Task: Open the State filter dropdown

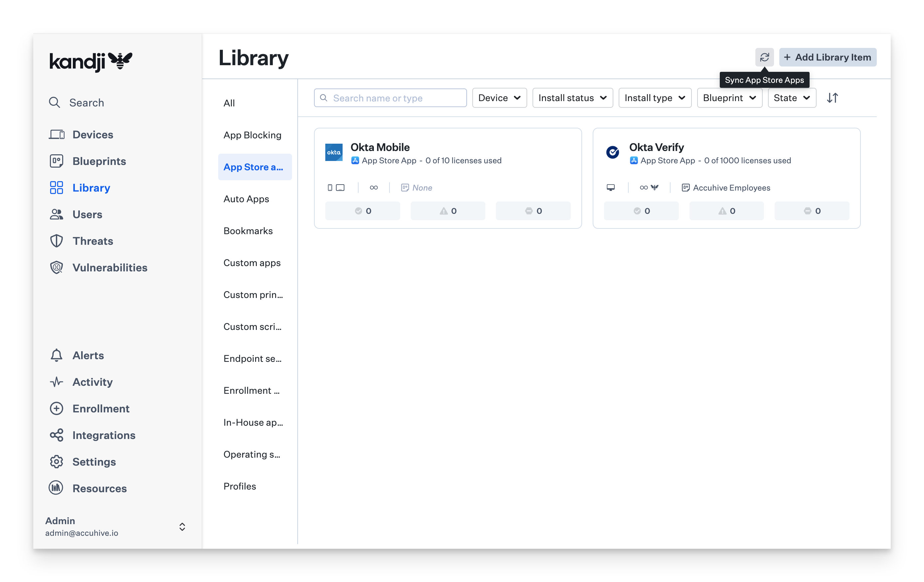Action: (792, 98)
